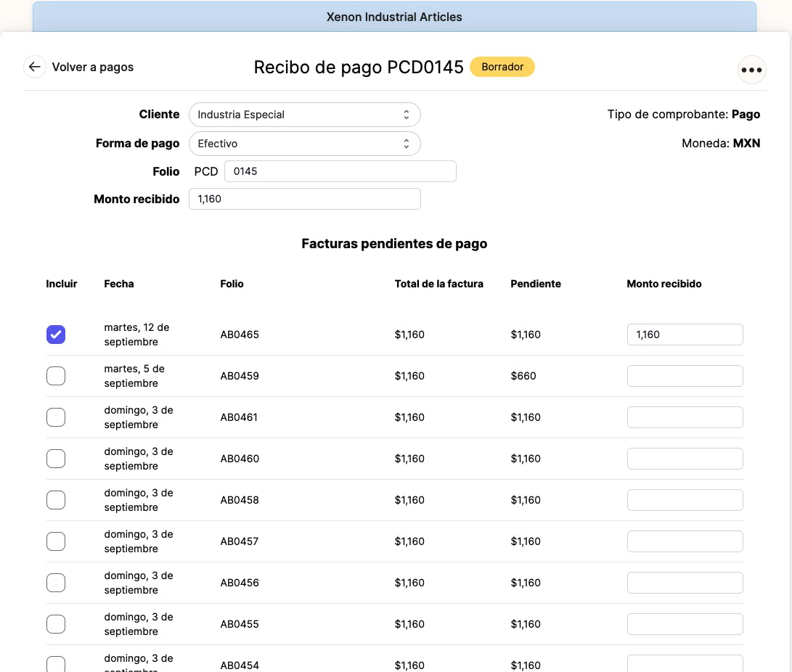Image resolution: width=792 pixels, height=672 pixels.
Task: Select the amount input for AB0457
Action: [684, 541]
